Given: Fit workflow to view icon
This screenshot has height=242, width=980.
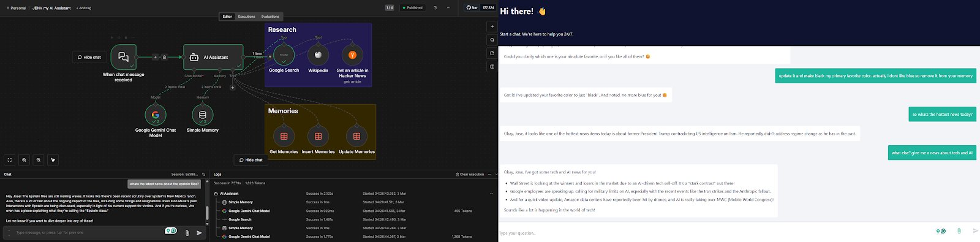Looking at the screenshot, I should [10, 160].
